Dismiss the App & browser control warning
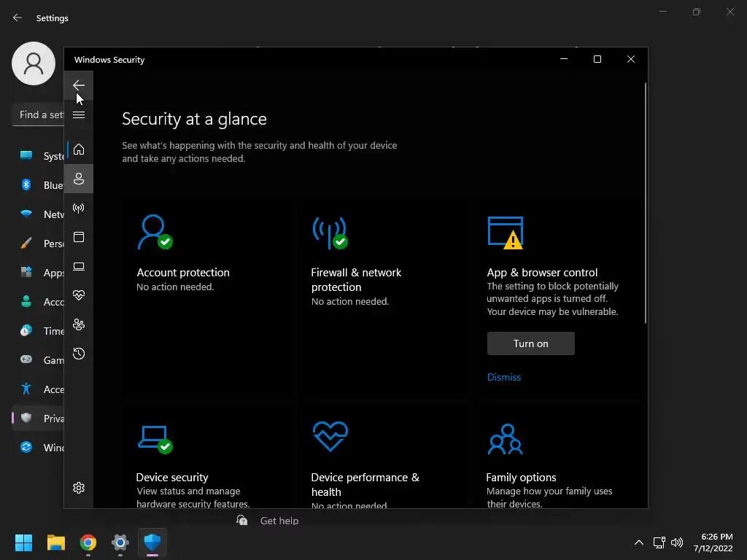The height and width of the screenshot is (560, 747). (x=504, y=377)
